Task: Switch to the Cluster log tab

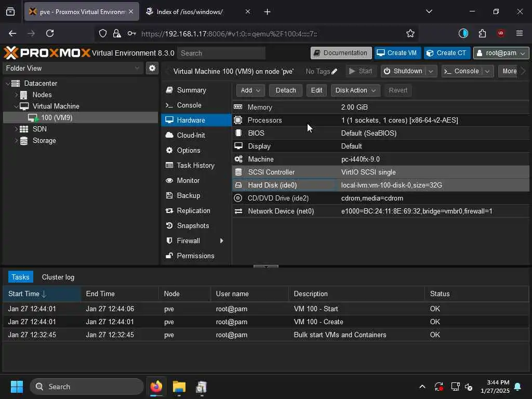Action: point(58,277)
